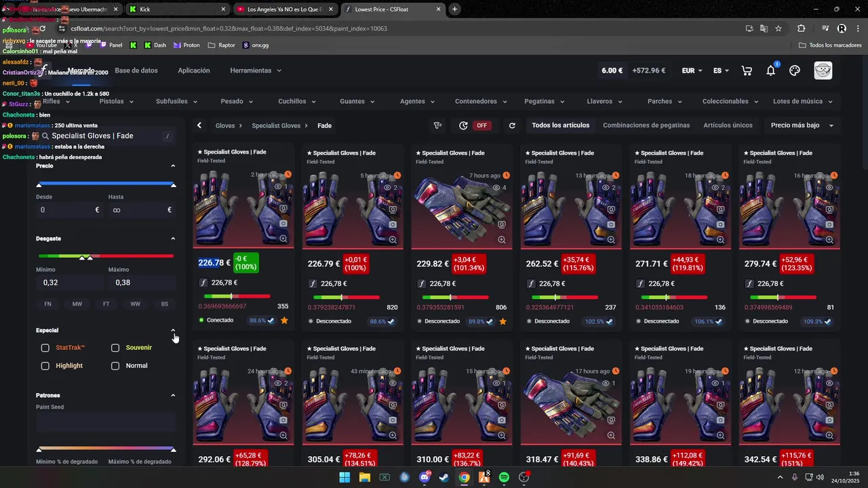Image resolution: width=868 pixels, height=488 pixels.
Task: Click magnifier icon on the 318.47 € card
Action: pyautogui.click(x=611, y=435)
